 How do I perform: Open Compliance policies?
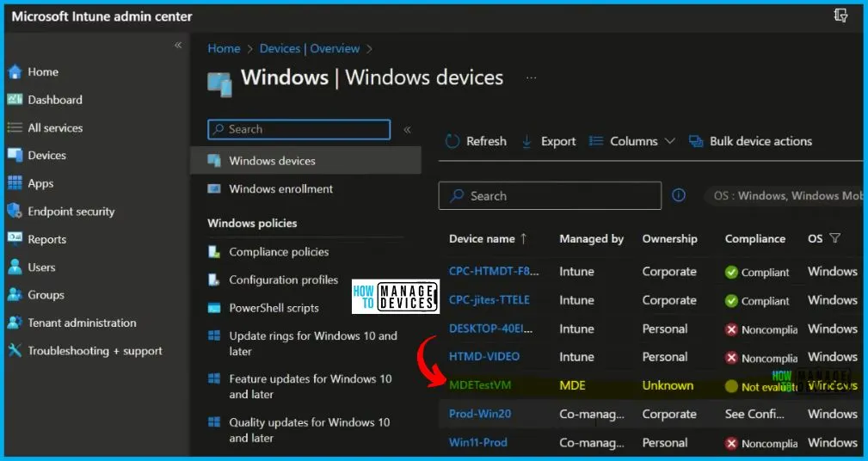[279, 252]
